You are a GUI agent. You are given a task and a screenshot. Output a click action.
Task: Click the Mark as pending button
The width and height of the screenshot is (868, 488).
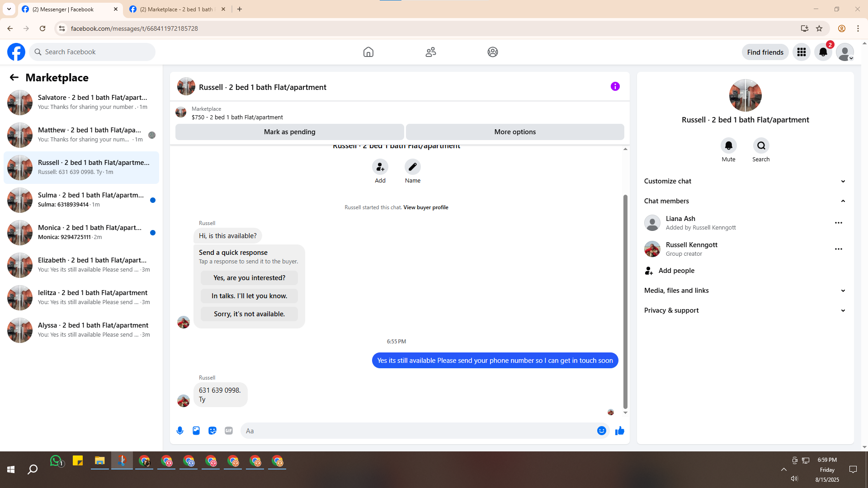(x=289, y=132)
